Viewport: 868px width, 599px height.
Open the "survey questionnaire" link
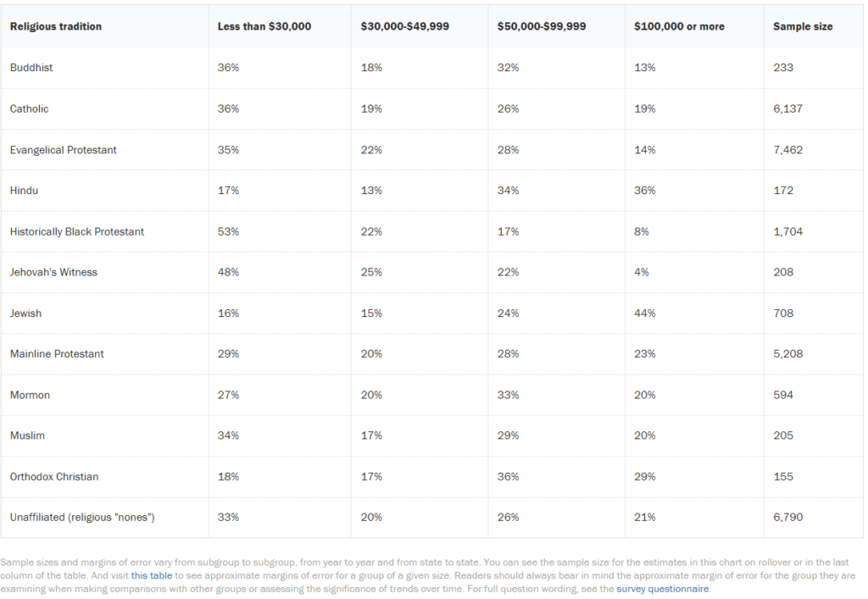662,589
